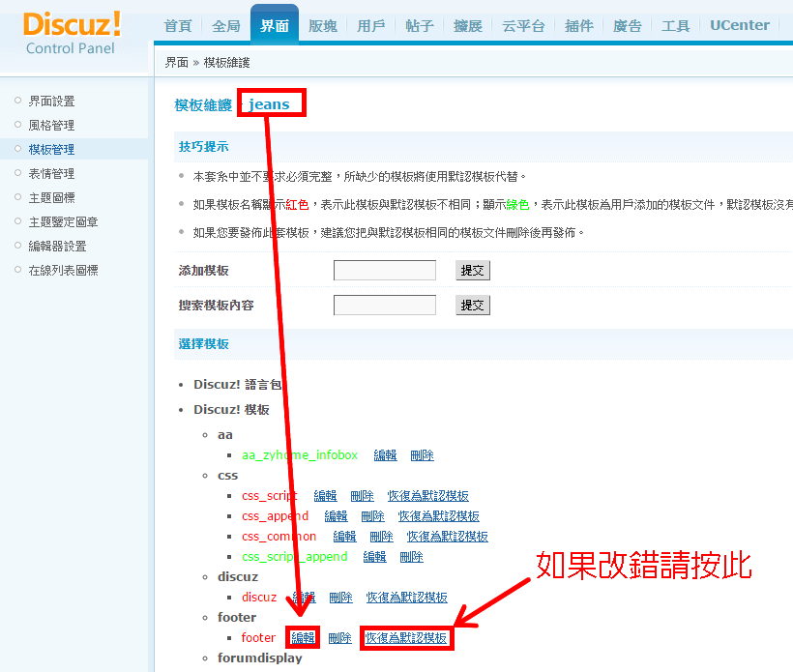The height and width of the screenshot is (672, 793).
Task: Go to 主題鑒定圖章 in the sidebar
Action: pyautogui.click(x=63, y=222)
